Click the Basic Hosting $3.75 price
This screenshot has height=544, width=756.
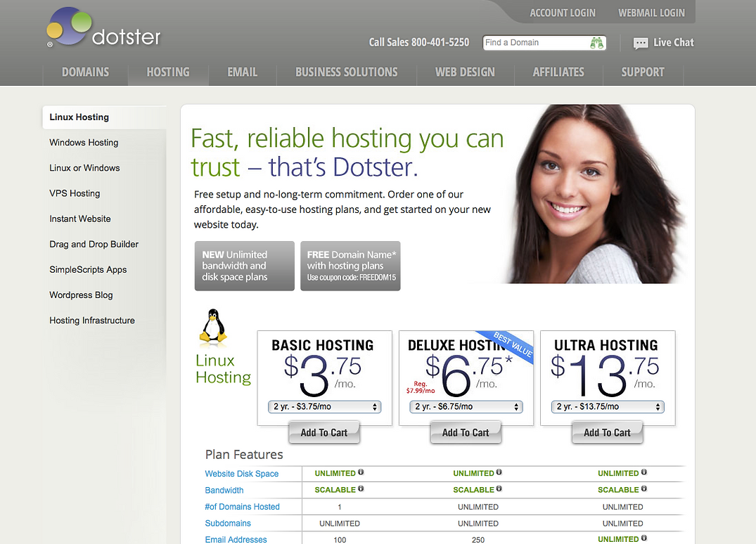(x=323, y=375)
